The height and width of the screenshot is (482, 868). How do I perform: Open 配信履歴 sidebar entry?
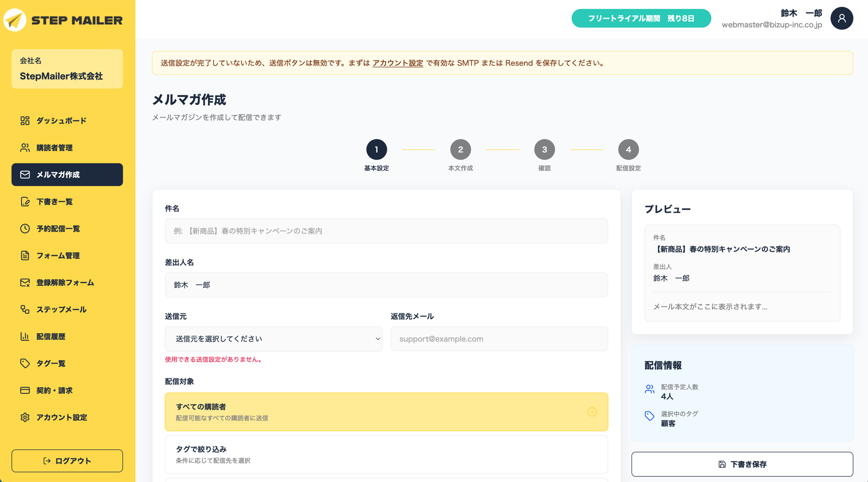[67, 337]
